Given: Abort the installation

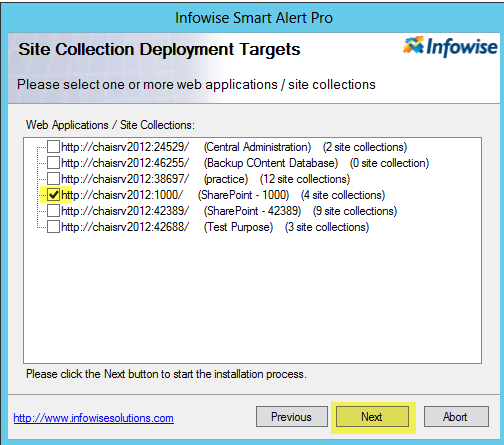Looking at the screenshot, I should coord(456,416).
